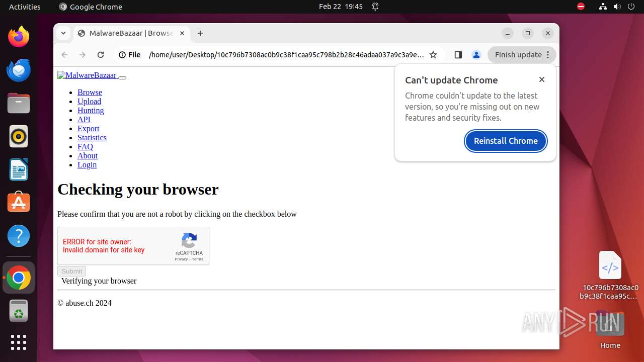Open the Trash dock icon
644x362 pixels.
point(19,311)
